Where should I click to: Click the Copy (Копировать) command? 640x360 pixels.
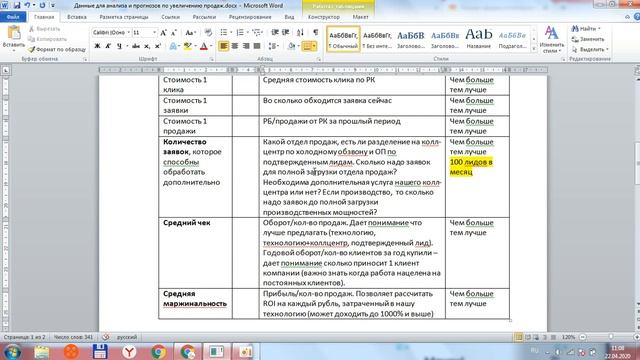[x=47, y=39]
